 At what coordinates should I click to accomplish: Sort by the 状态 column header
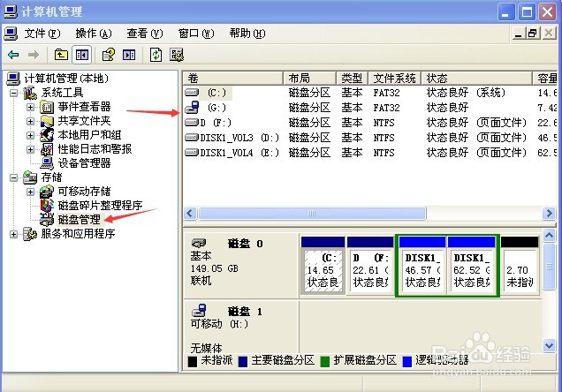476,78
